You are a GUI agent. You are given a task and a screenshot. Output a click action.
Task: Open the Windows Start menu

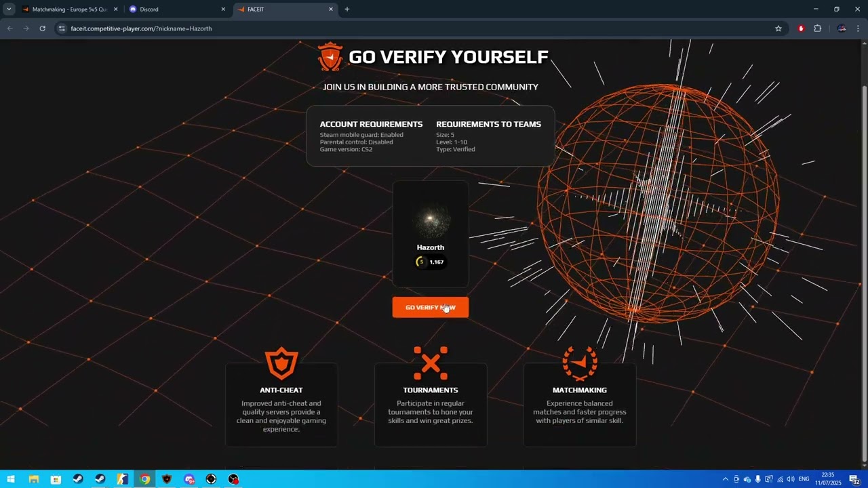tap(11, 479)
